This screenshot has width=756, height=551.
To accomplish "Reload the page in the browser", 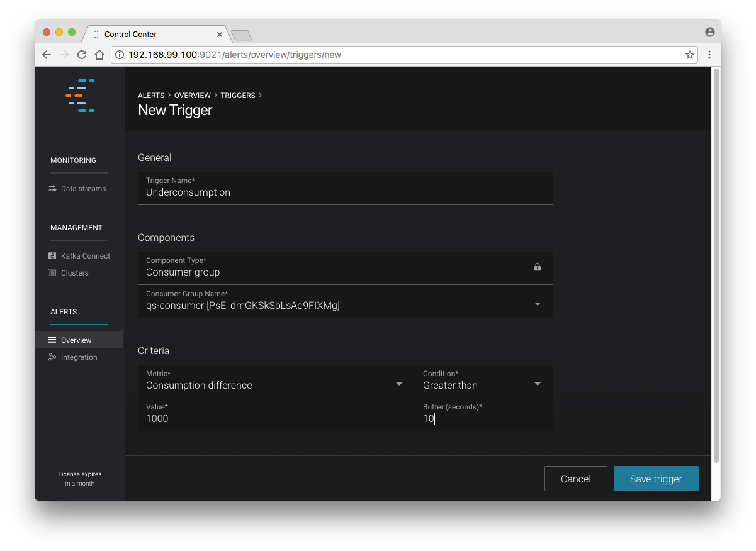I will (x=82, y=55).
